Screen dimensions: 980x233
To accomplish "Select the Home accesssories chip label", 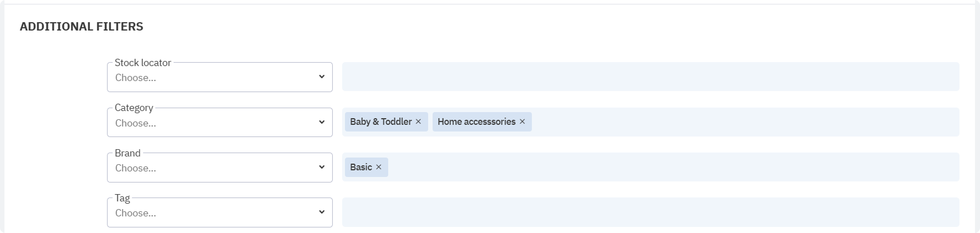I will (476, 121).
